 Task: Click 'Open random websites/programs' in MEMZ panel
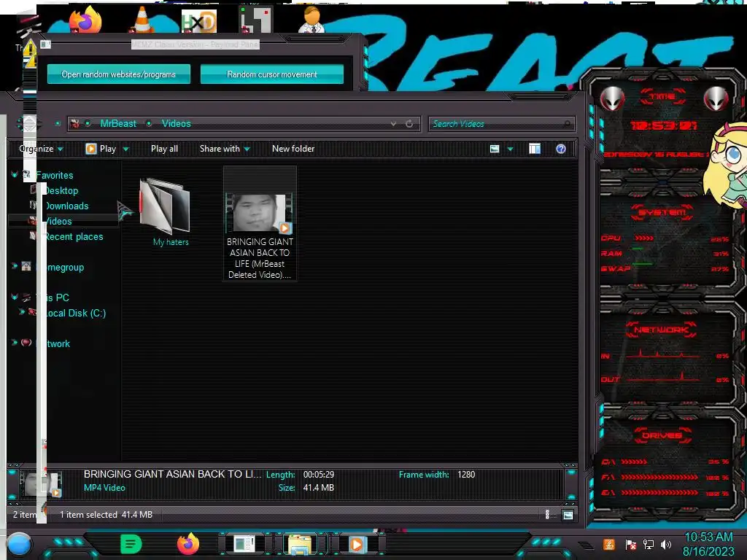pyautogui.click(x=119, y=74)
